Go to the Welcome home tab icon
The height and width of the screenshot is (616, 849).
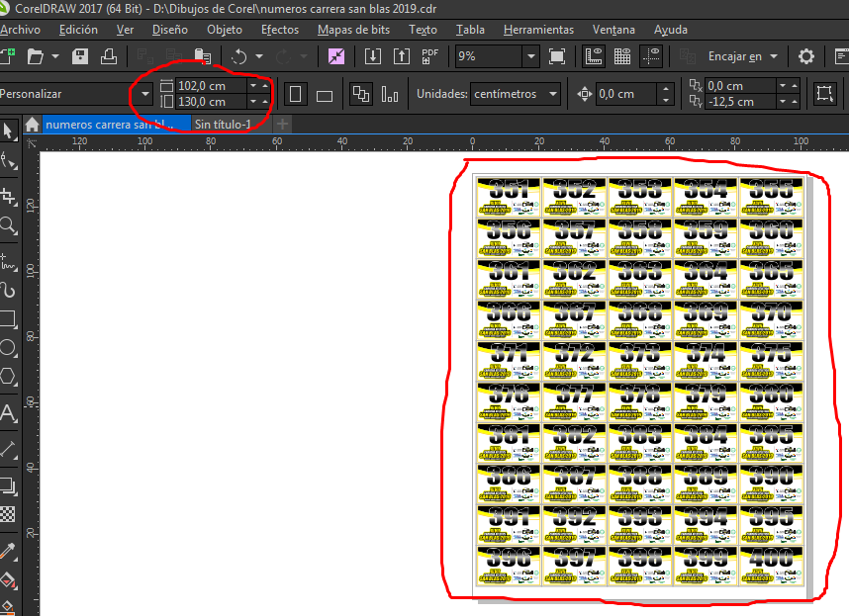[x=32, y=125]
